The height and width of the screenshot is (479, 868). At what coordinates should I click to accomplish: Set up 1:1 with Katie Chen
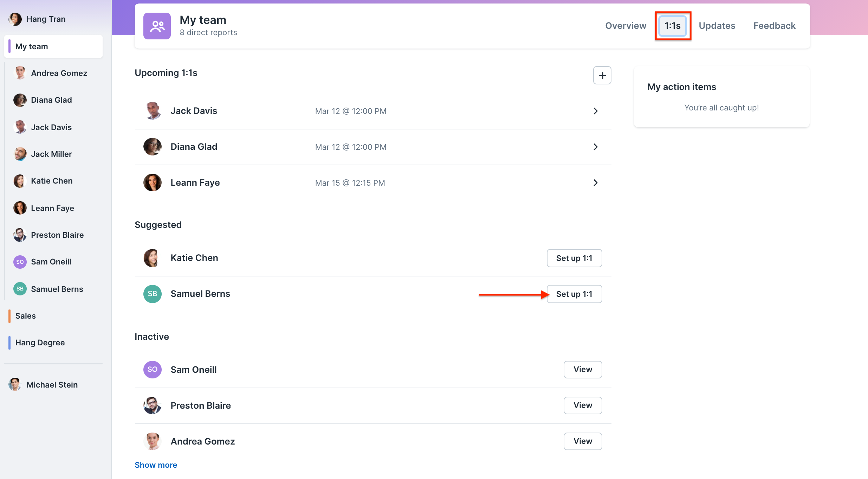click(x=574, y=258)
